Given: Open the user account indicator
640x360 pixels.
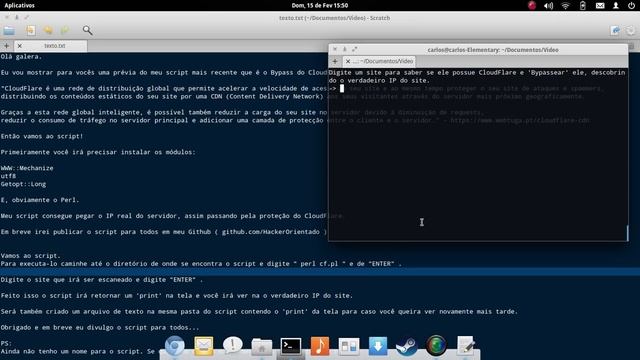Looking at the screenshot, I should pos(616,5).
